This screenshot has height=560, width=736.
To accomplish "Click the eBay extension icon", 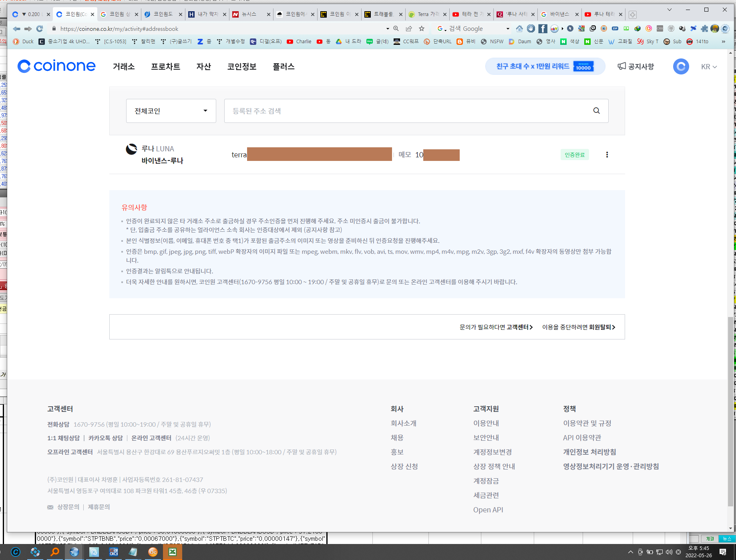I will [554, 28].
